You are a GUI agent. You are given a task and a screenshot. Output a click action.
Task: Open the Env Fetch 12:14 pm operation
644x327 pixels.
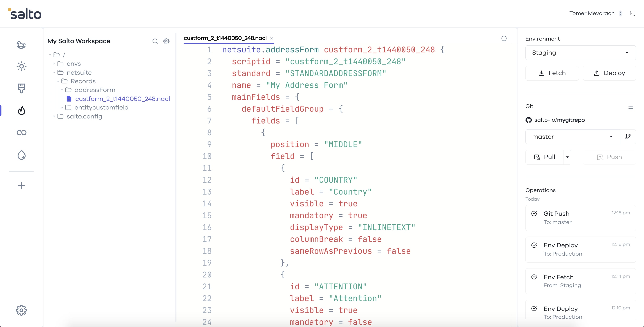coord(581,281)
